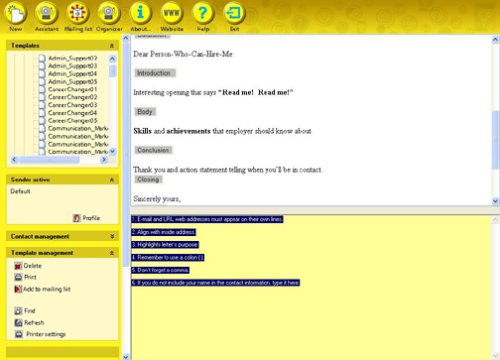The height and width of the screenshot is (360, 500).
Task: Click tip 5 Don't forget a comma
Action: point(160,270)
